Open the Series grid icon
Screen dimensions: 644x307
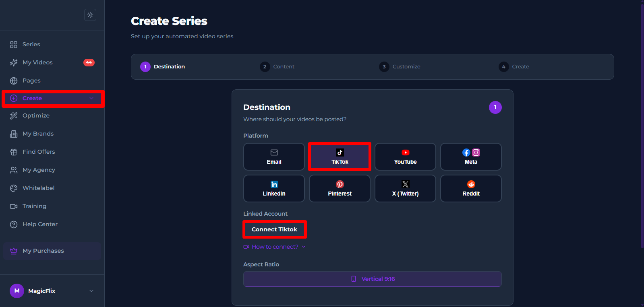click(x=14, y=44)
